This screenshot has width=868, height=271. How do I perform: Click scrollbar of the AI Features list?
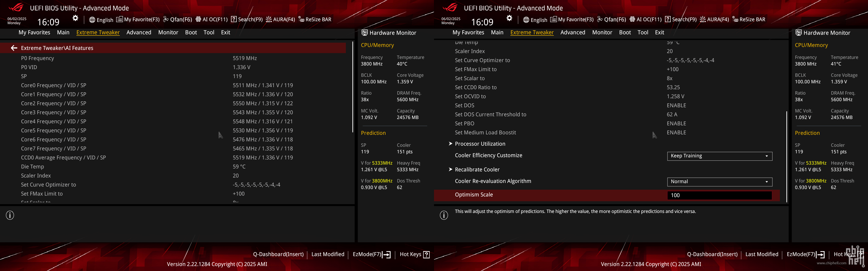353,87
